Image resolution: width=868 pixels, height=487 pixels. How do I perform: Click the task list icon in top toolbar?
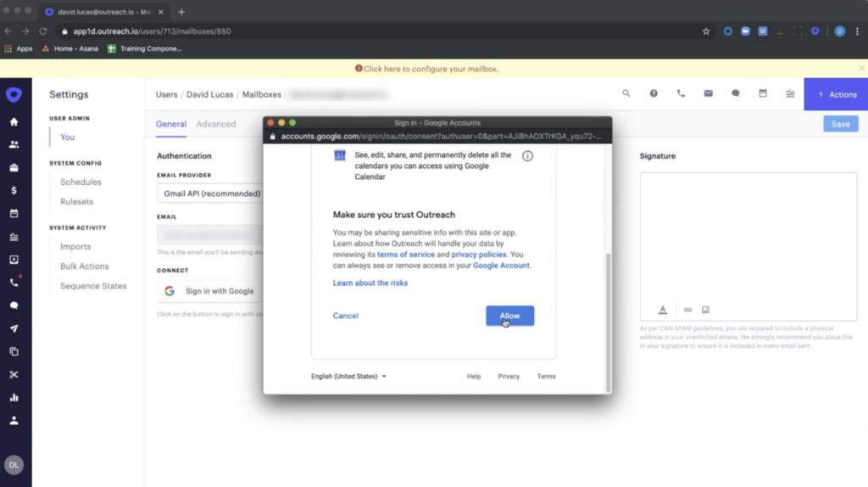tap(790, 93)
